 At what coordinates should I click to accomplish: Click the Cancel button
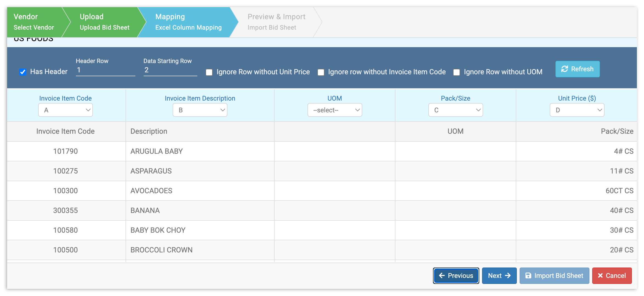612,275
